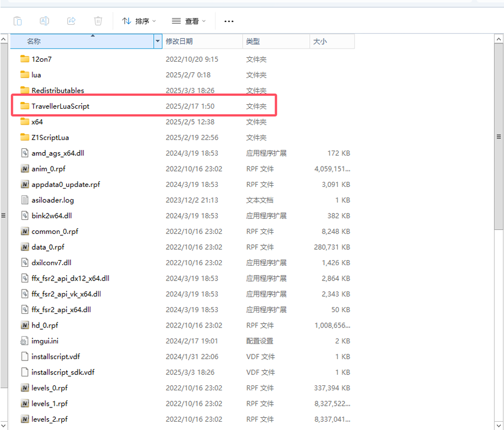Sort by the 类型 column header

click(253, 41)
